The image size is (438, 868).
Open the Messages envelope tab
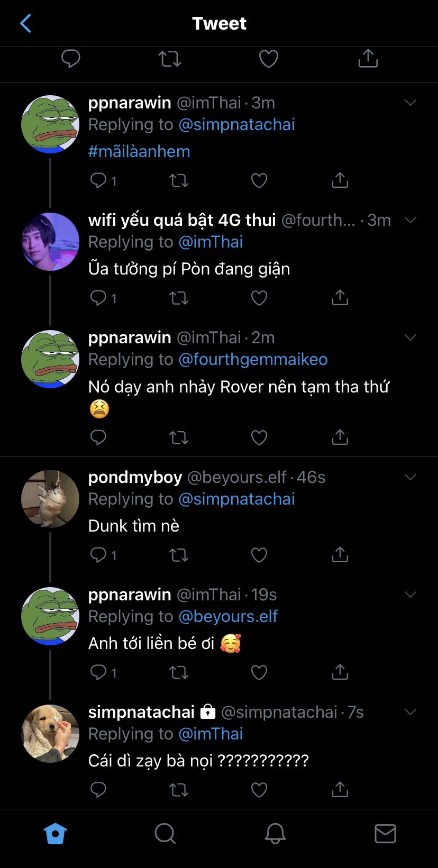(385, 834)
